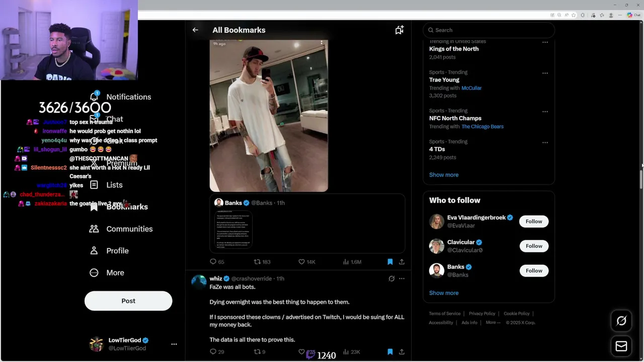Open more options on whiz post
The height and width of the screenshot is (362, 644).
(401, 279)
